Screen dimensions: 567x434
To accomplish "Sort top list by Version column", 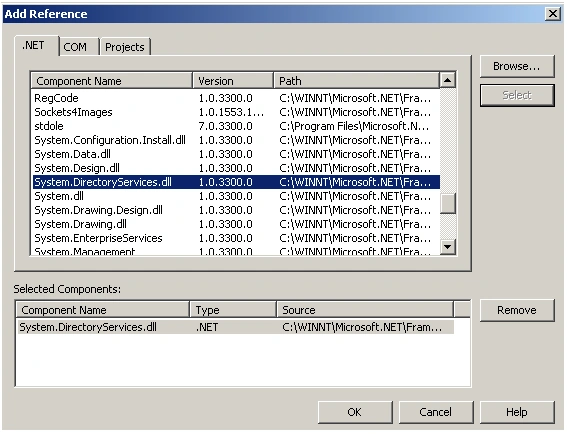I will 233,81.
